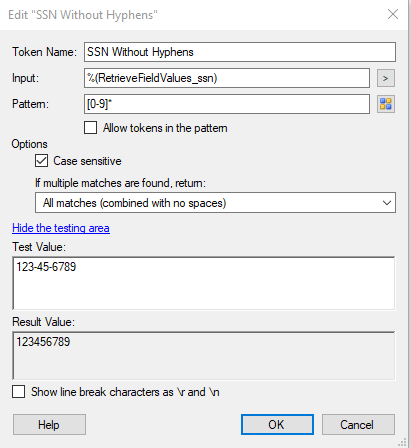411x448 pixels.
Task: Click into the Input token field
Action: (227, 78)
